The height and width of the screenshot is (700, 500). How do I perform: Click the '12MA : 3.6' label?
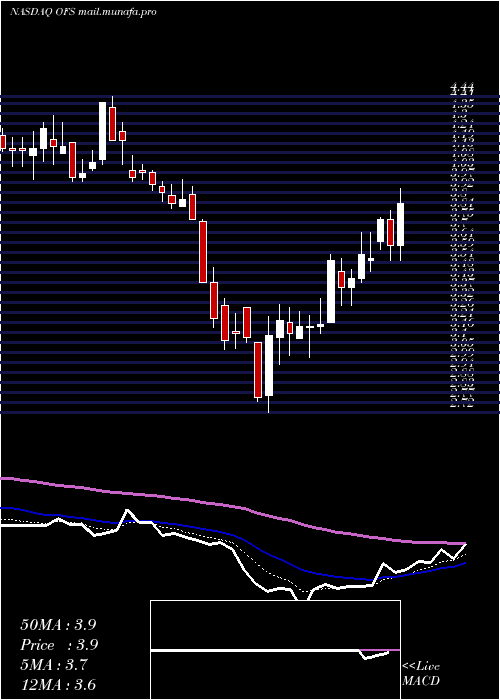pos(58,685)
